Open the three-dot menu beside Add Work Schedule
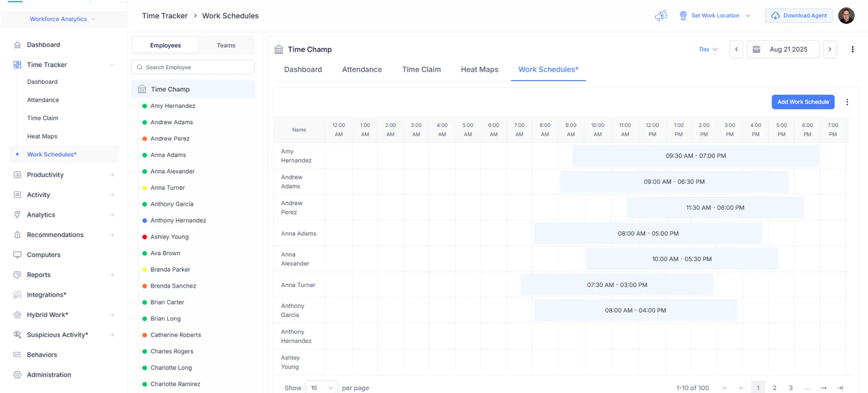The image size is (868, 393). [847, 102]
